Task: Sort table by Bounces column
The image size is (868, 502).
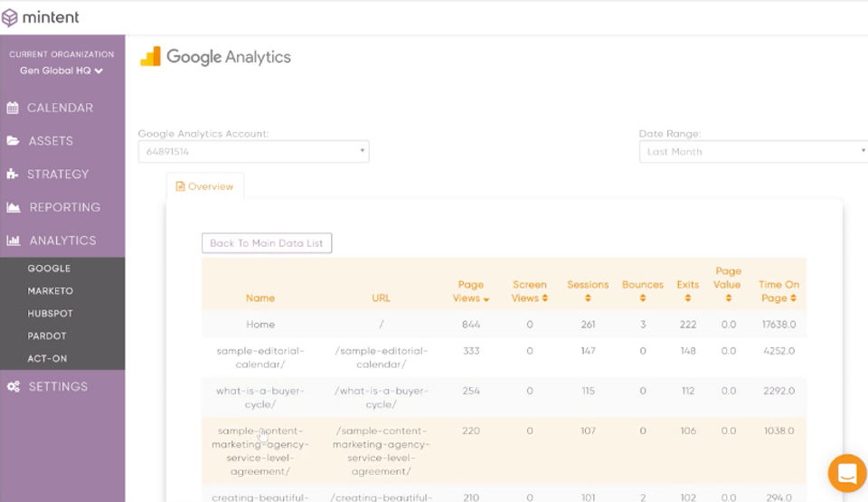Action: [643, 291]
